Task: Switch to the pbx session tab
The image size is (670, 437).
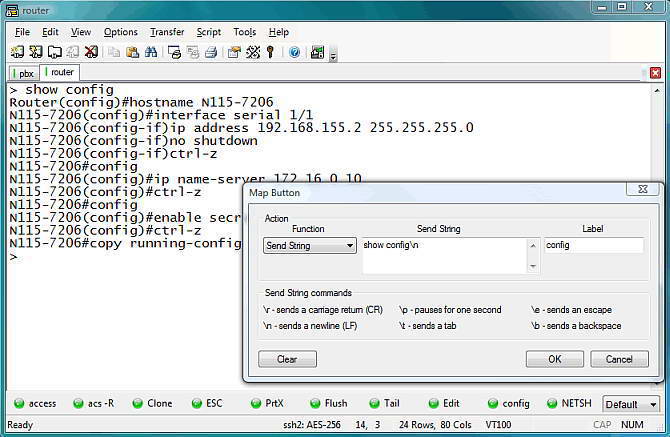Action: point(26,73)
